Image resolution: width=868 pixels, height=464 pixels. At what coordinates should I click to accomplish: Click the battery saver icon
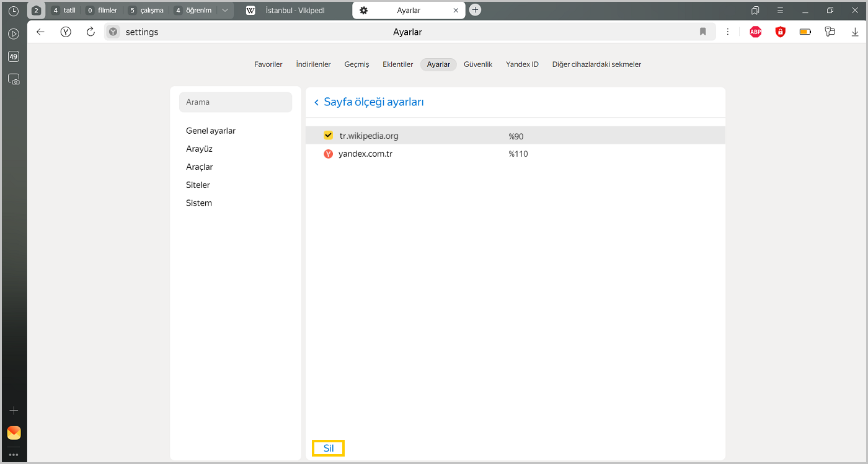(805, 32)
